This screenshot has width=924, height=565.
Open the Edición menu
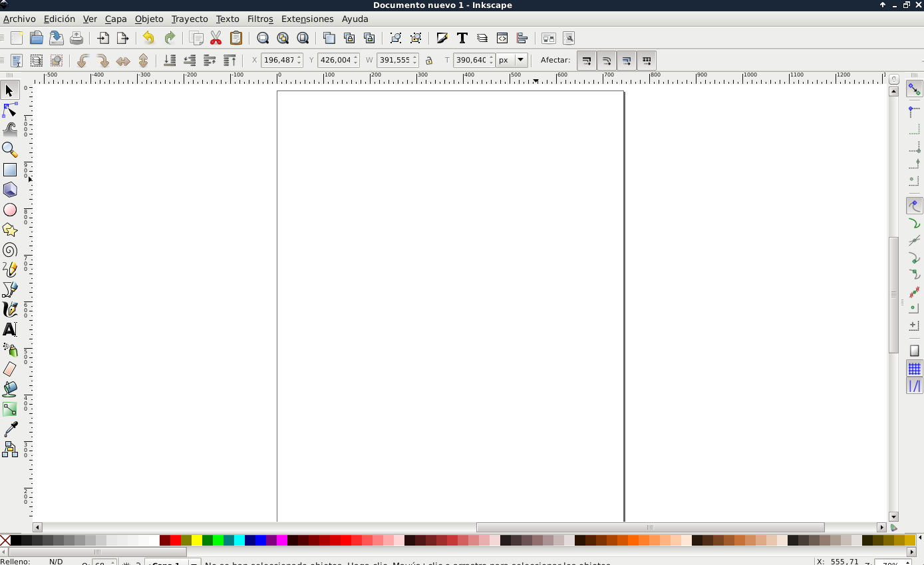pos(59,19)
